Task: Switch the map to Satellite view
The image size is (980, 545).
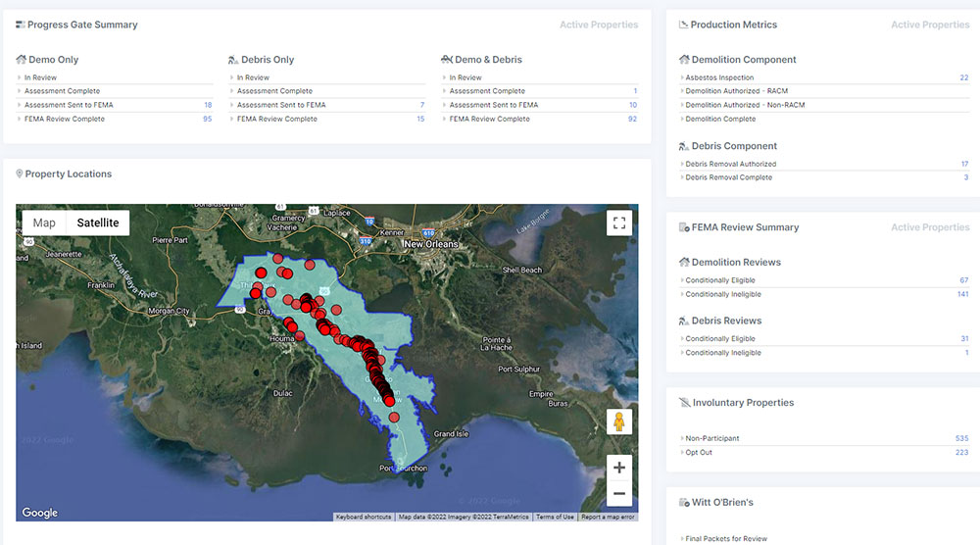Action: [98, 223]
